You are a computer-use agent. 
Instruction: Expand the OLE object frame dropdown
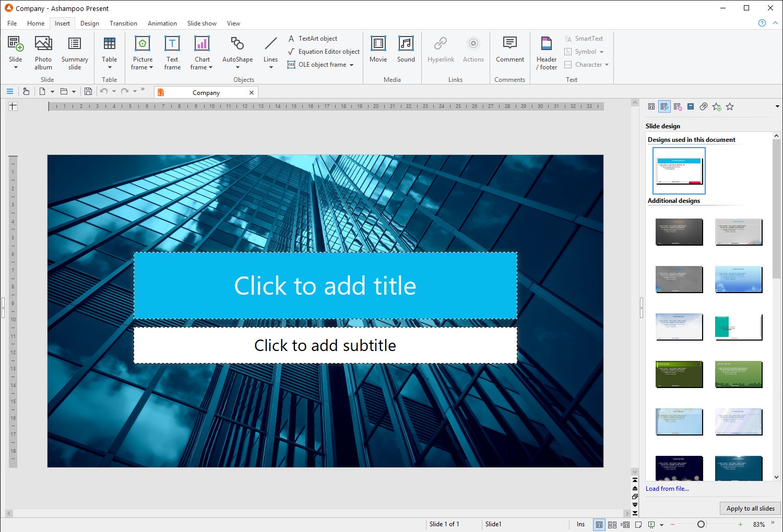click(x=352, y=65)
